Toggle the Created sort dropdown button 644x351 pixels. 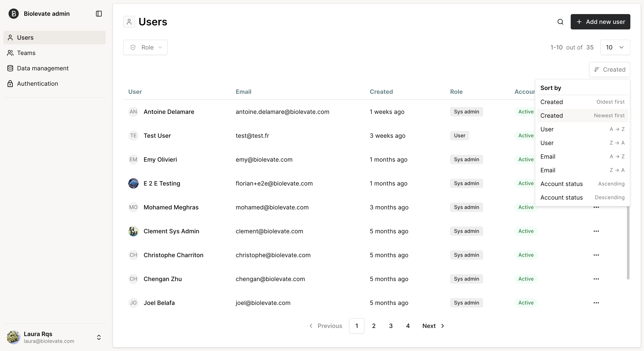click(609, 70)
